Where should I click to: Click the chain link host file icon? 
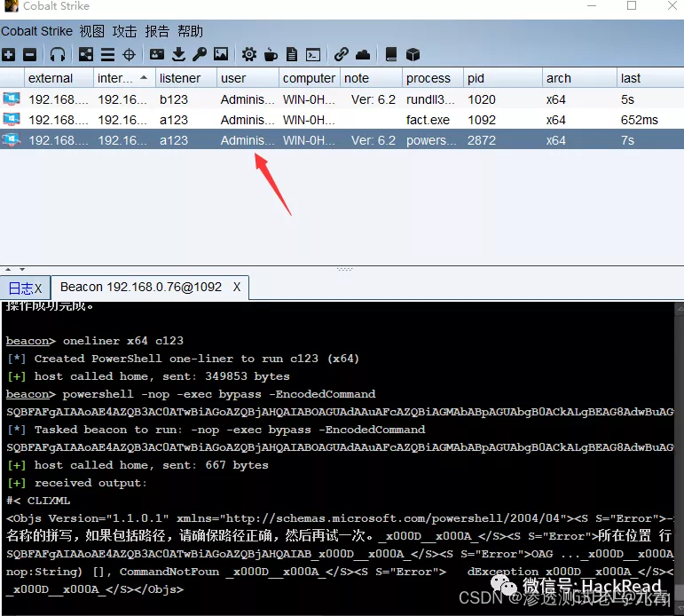click(342, 54)
